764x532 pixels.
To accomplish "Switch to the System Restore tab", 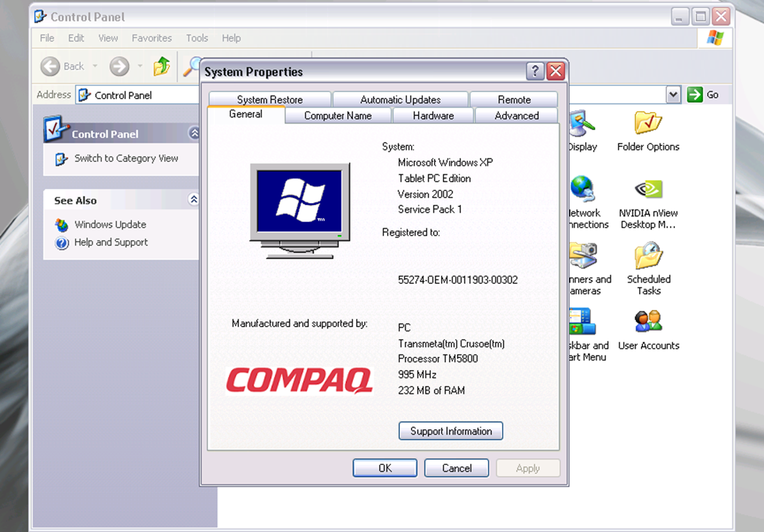I will [270, 100].
